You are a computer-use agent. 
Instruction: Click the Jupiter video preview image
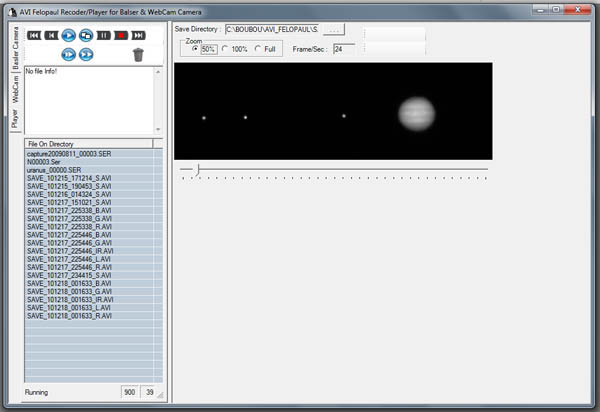333,111
